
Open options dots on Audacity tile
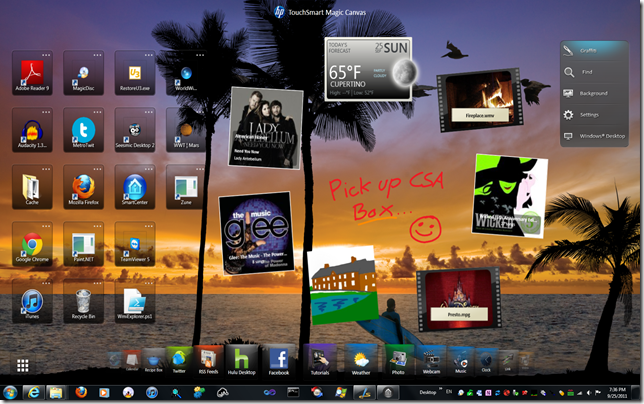coord(46,112)
